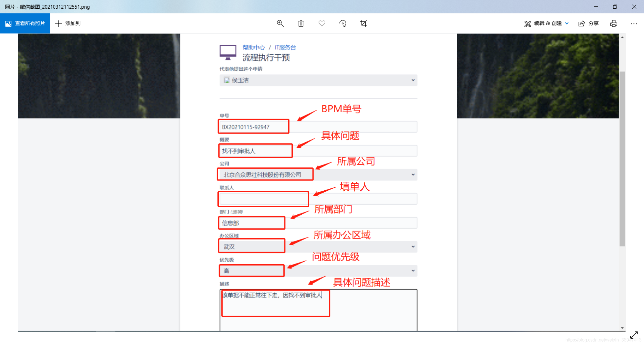Select the crop tool icon
Viewport: 644px width, 345px height.
[x=363, y=23]
